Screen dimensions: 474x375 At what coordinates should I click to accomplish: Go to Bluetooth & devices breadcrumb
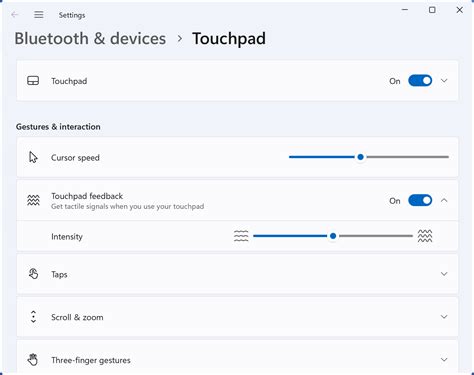pyautogui.click(x=90, y=39)
